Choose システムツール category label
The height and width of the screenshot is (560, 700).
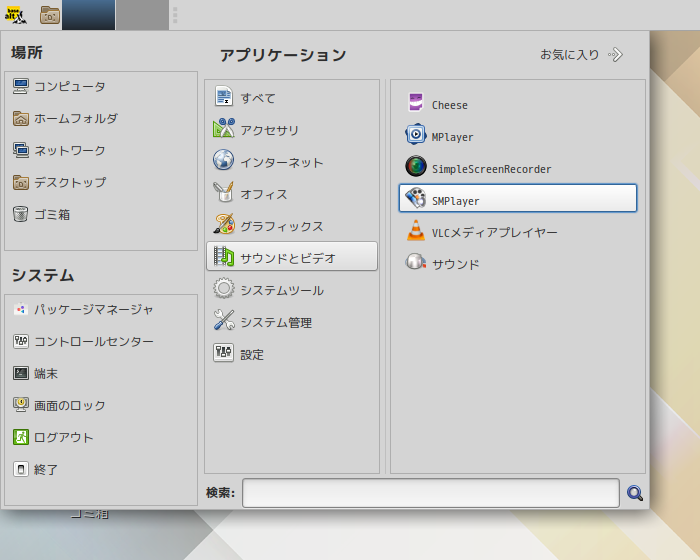pos(282,291)
